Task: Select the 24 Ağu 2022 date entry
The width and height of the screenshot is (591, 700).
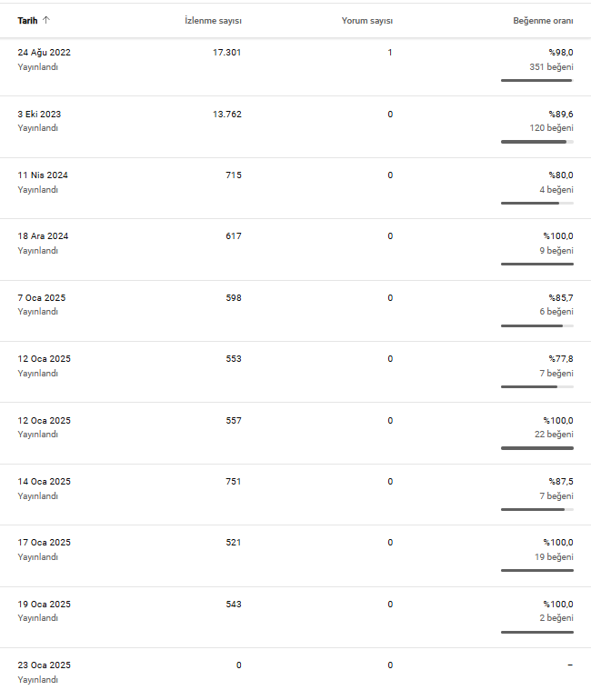Action: (45, 52)
